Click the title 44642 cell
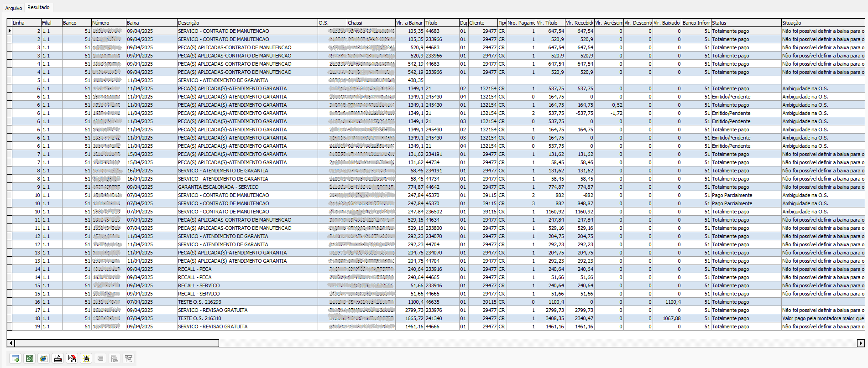This screenshot has height=368, width=868. coord(442,187)
